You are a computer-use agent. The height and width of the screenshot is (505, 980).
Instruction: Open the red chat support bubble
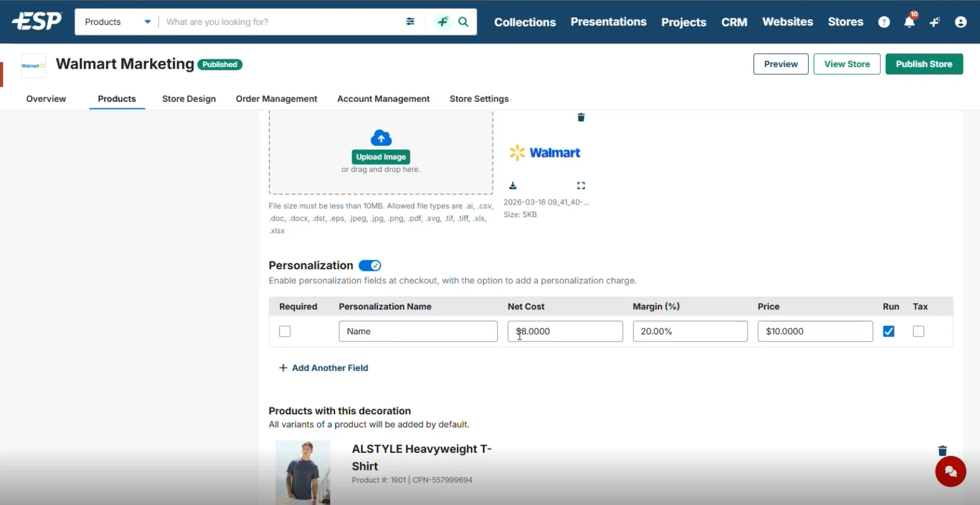click(950, 471)
